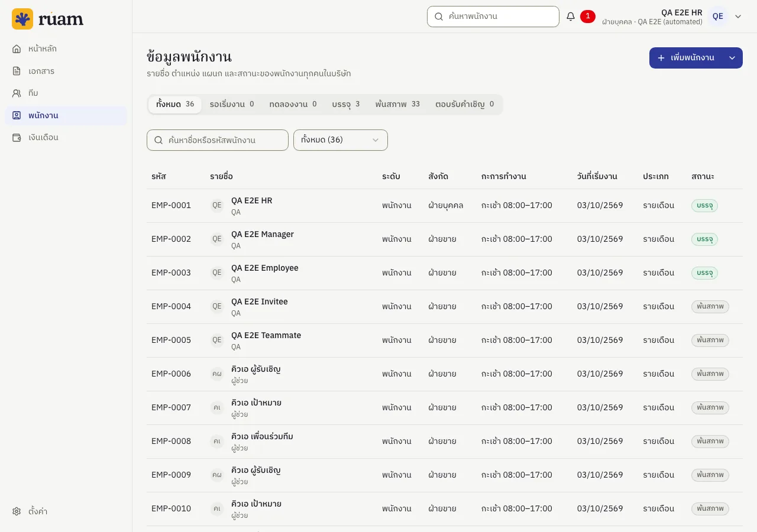Switch to the พ้นสภาพ tab
The width and height of the screenshot is (757, 532).
click(x=397, y=105)
